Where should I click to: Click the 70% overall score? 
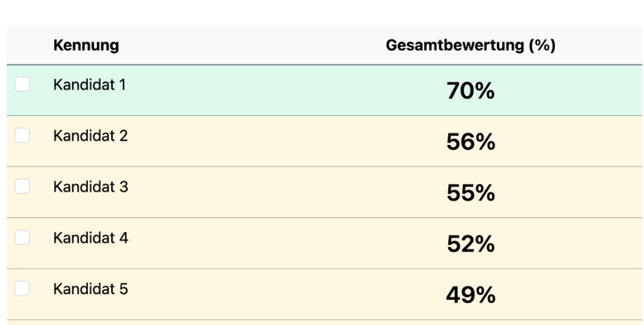coord(471,91)
